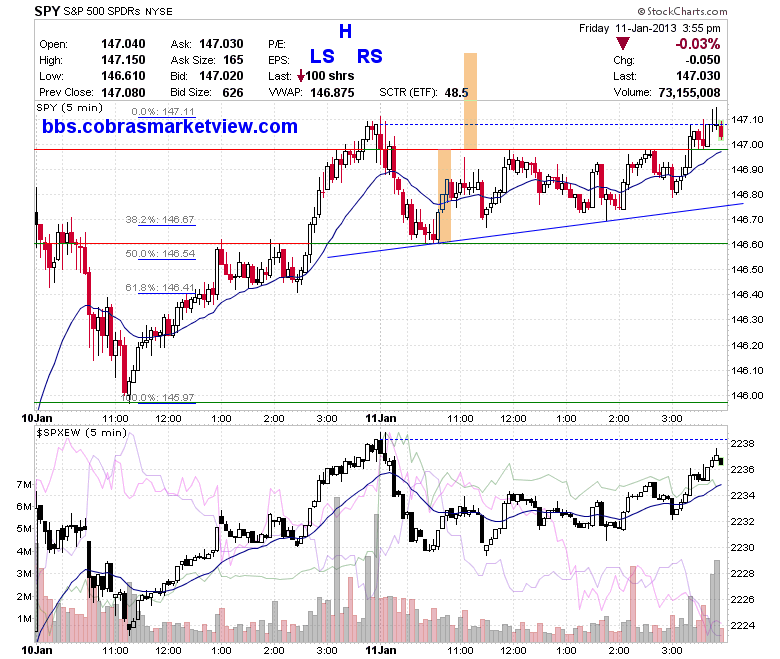Viewport: 780px width, 659px height.
Task: Select the Bid value 147.020
Action: click(x=221, y=76)
